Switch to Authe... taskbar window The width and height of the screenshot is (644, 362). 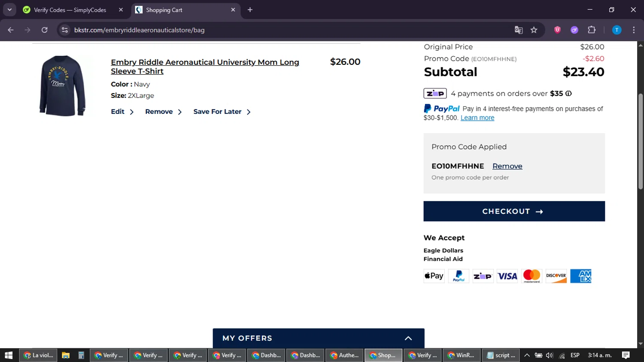pos(344,355)
